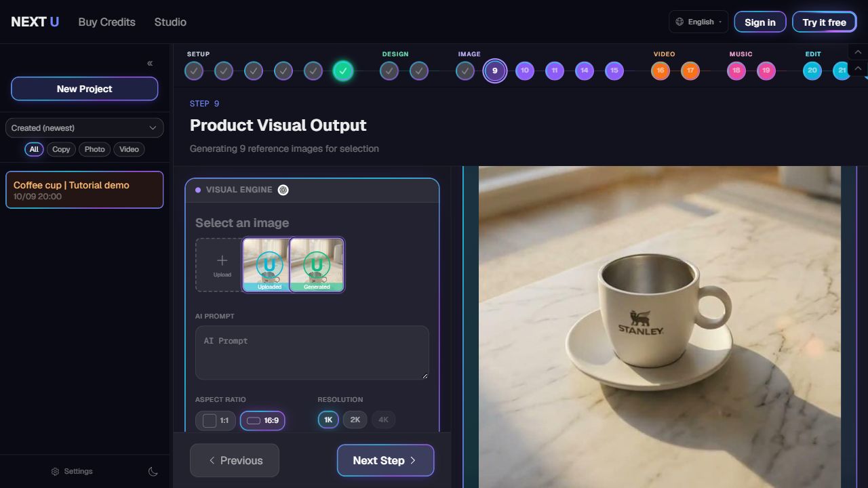Open Buy Credits page
The image size is (868, 488).
click(x=106, y=22)
